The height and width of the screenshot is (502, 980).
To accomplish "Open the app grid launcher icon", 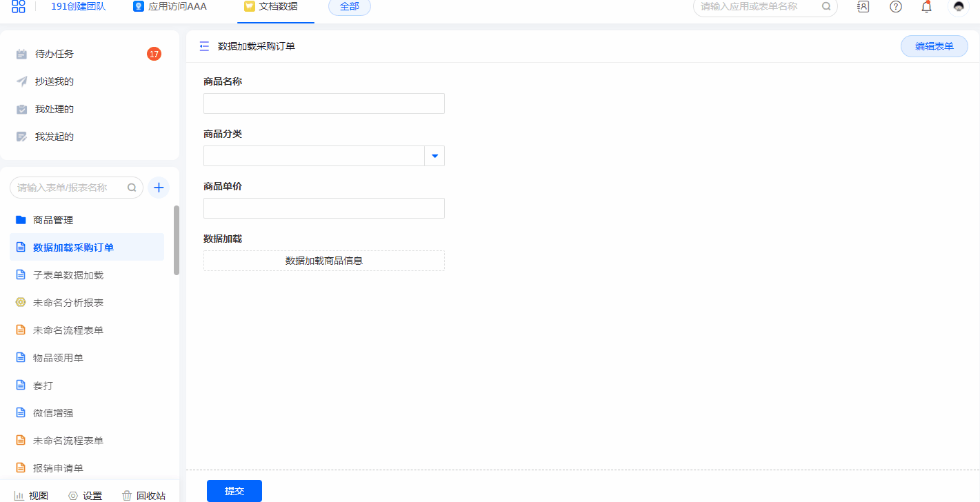I will (x=19, y=7).
